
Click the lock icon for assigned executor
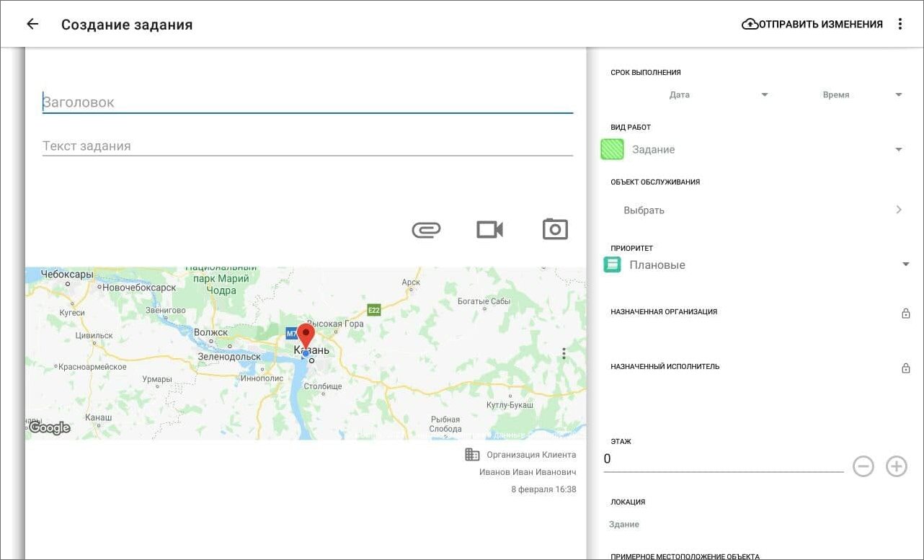[906, 368]
